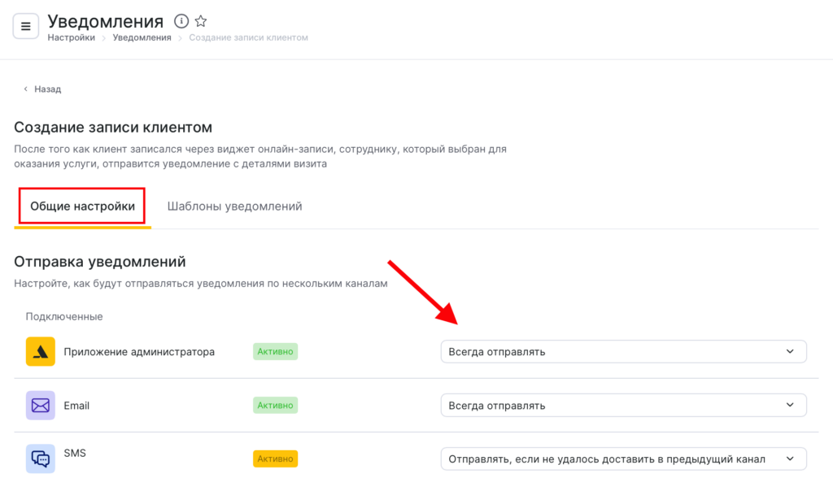Image resolution: width=833 pixels, height=504 pixels.
Task: Click the Email envelope icon
Action: tap(41, 405)
